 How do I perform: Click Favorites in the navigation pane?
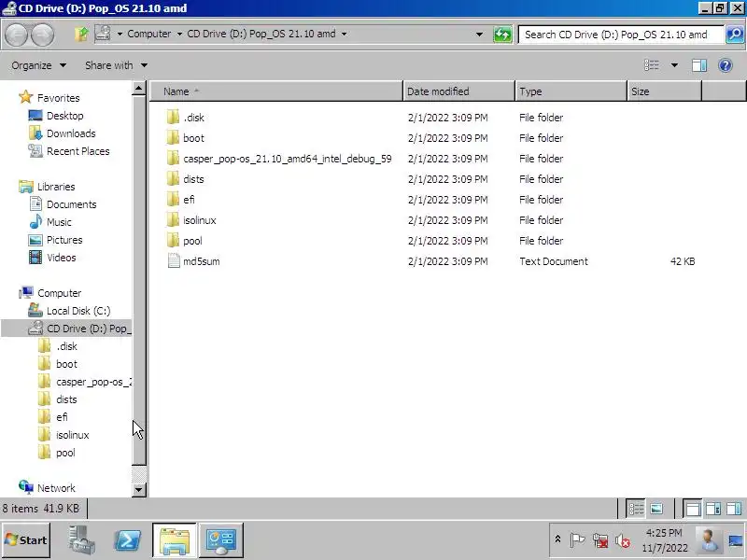(58, 98)
